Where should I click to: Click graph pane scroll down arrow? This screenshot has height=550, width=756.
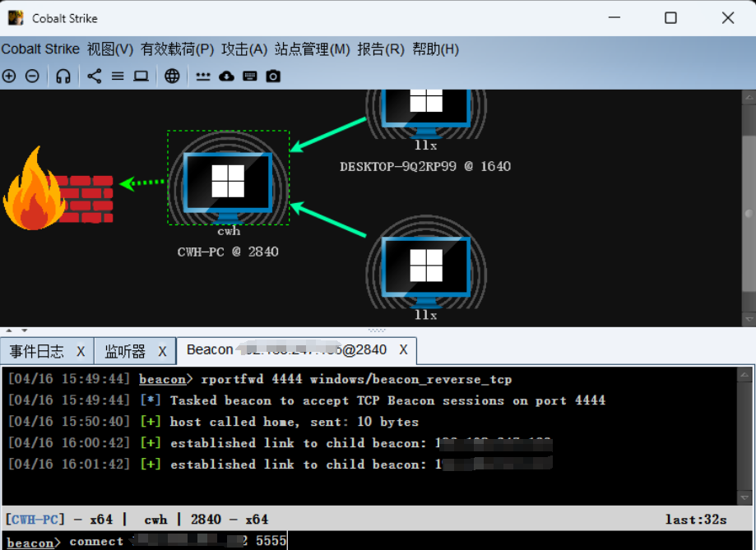(x=749, y=319)
